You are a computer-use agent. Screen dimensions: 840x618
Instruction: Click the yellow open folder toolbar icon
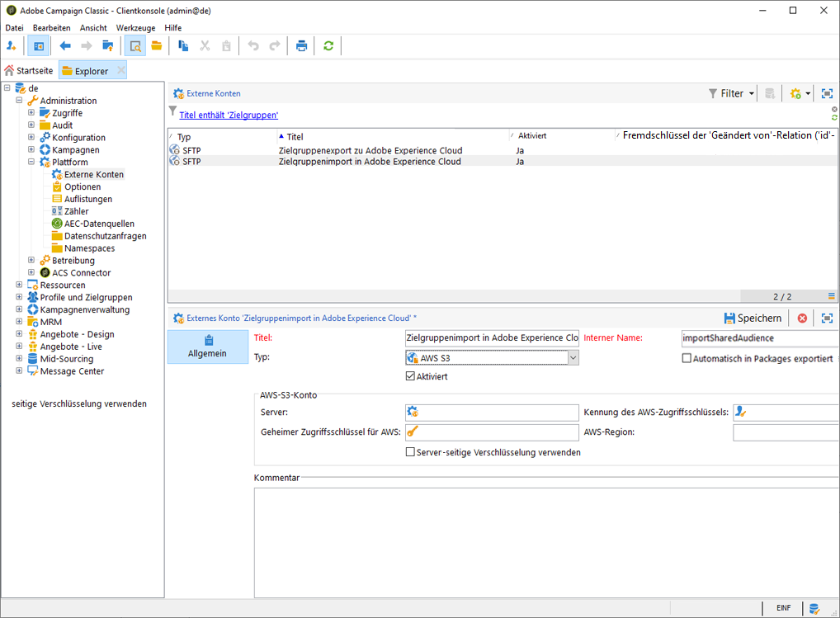pos(157,46)
